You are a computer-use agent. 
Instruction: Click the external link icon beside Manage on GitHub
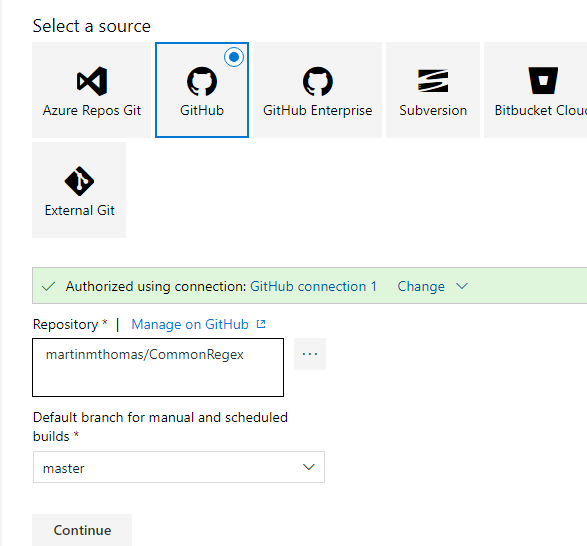tap(261, 324)
